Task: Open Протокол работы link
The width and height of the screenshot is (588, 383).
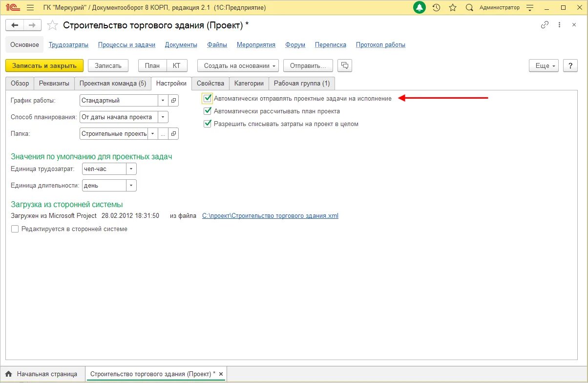Action: (380, 44)
